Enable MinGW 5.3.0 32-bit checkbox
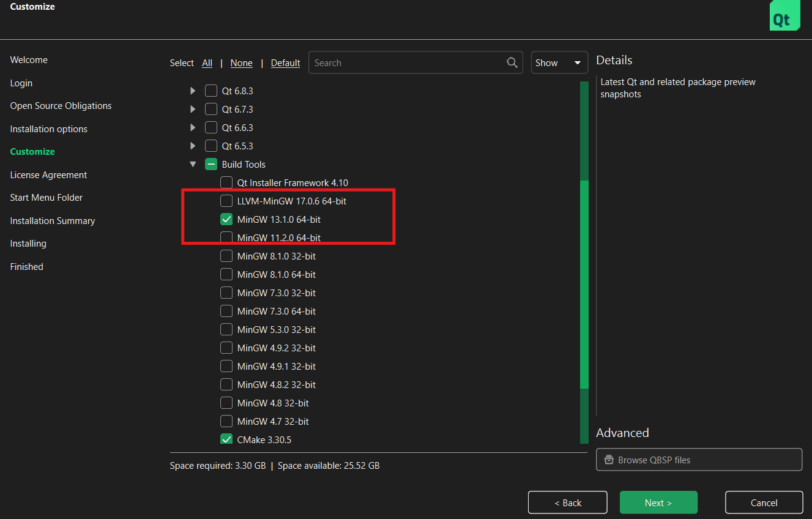Image resolution: width=812 pixels, height=519 pixels. point(226,329)
